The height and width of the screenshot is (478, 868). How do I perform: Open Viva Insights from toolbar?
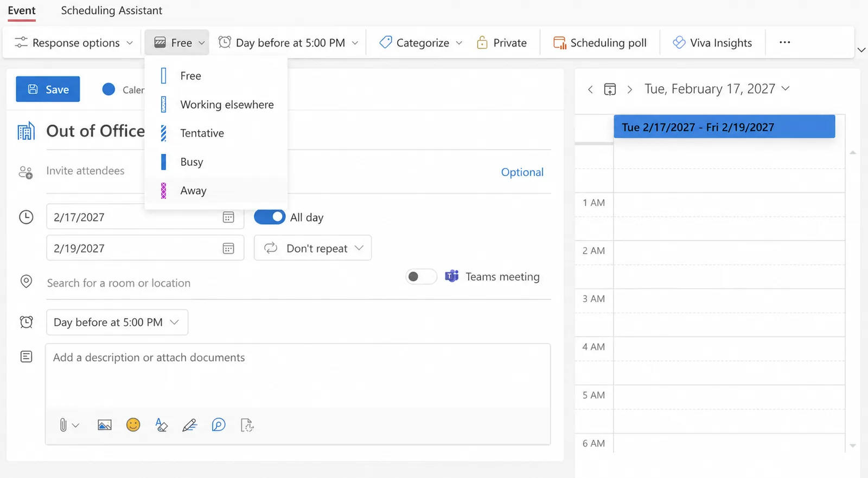(712, 43)
